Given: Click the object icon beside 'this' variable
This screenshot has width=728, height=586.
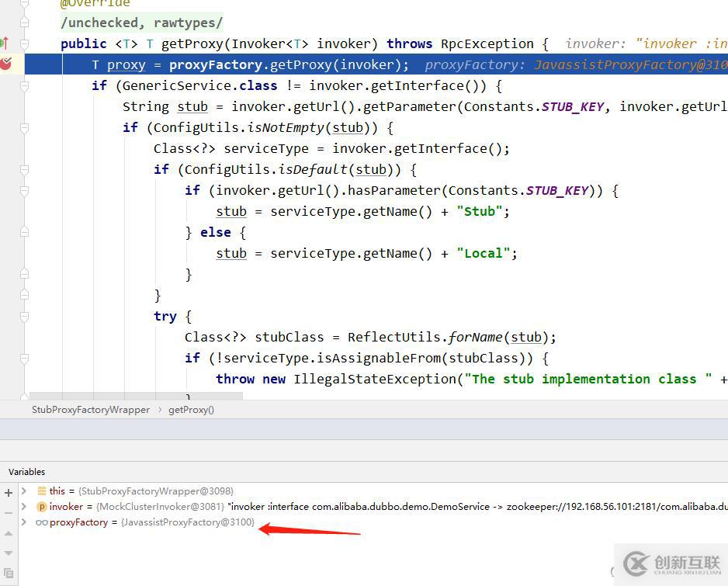Looking at the screenshot, I should coord(42,491).
